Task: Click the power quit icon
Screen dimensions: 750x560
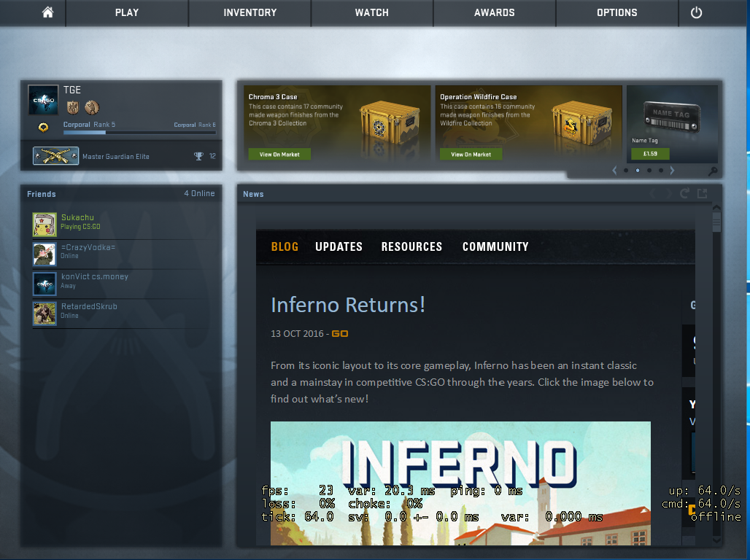Action: [696, 13]
